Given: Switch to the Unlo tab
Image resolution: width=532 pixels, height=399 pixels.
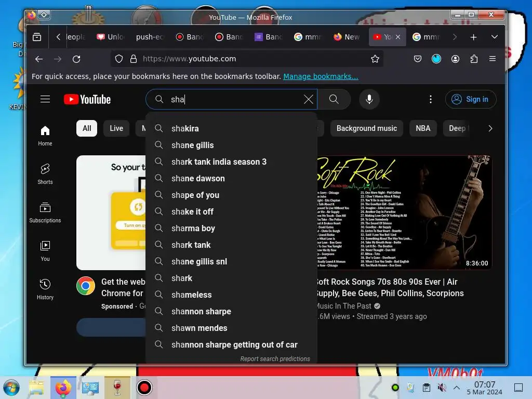Looking at the screenshot, I should (111, 37).
